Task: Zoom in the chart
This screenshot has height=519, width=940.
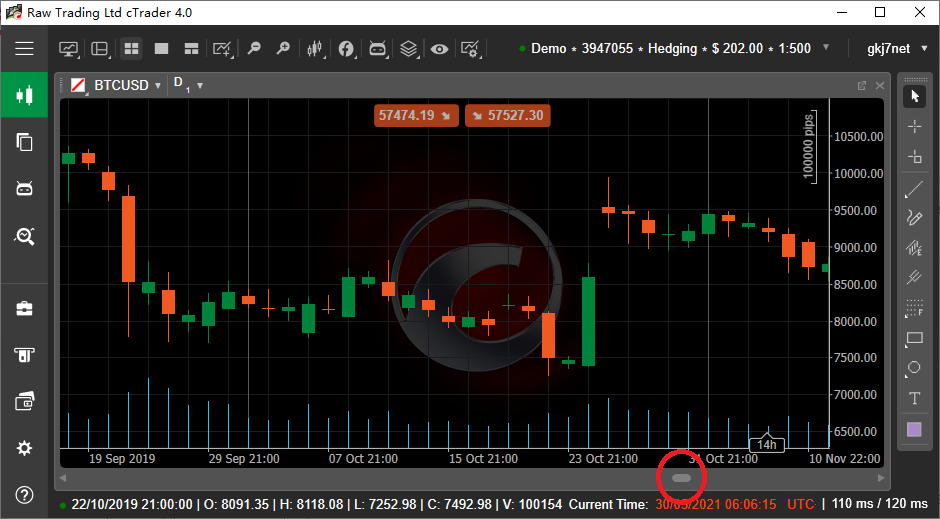Action: [x=283, y=49]
